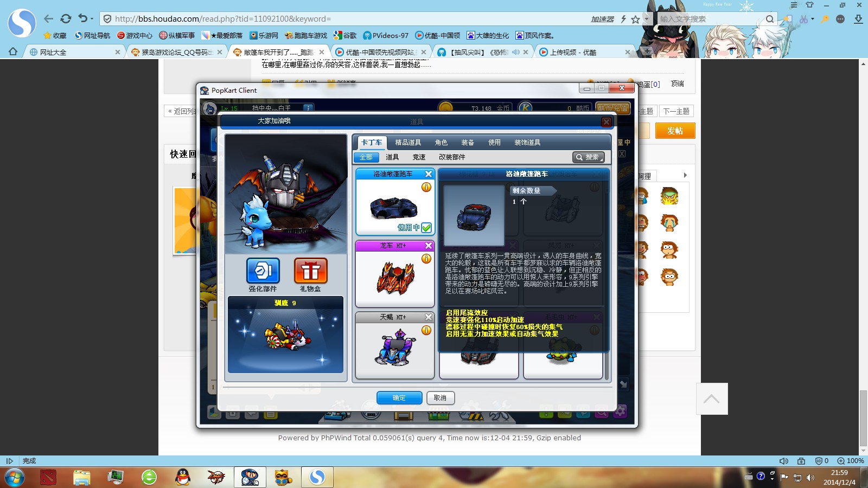Click the 搜索 search button in item window
Image resolution: width=868 pixels, height=488 pixels.
point(588,157)
